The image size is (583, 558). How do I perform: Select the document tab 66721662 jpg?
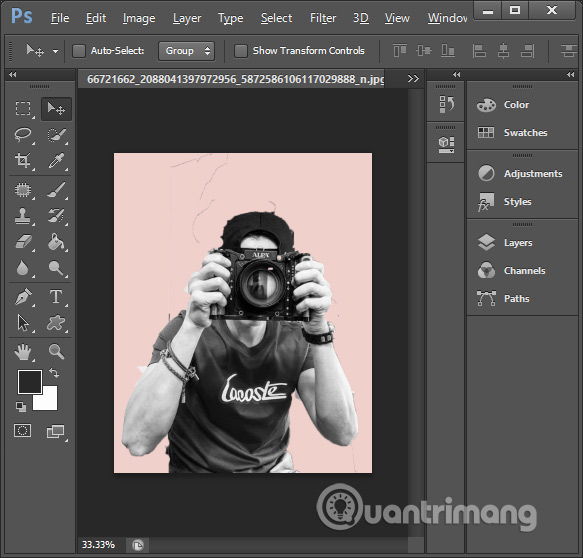coord(235,79)
